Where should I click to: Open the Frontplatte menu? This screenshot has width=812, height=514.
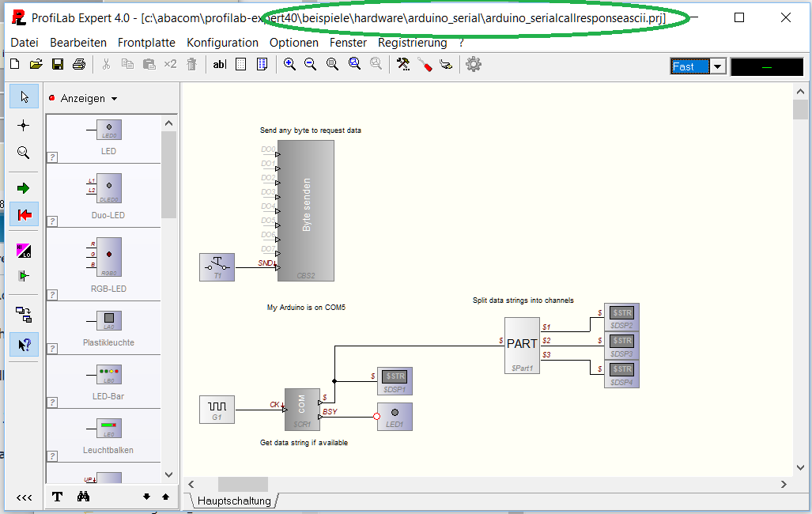(146, 43)
